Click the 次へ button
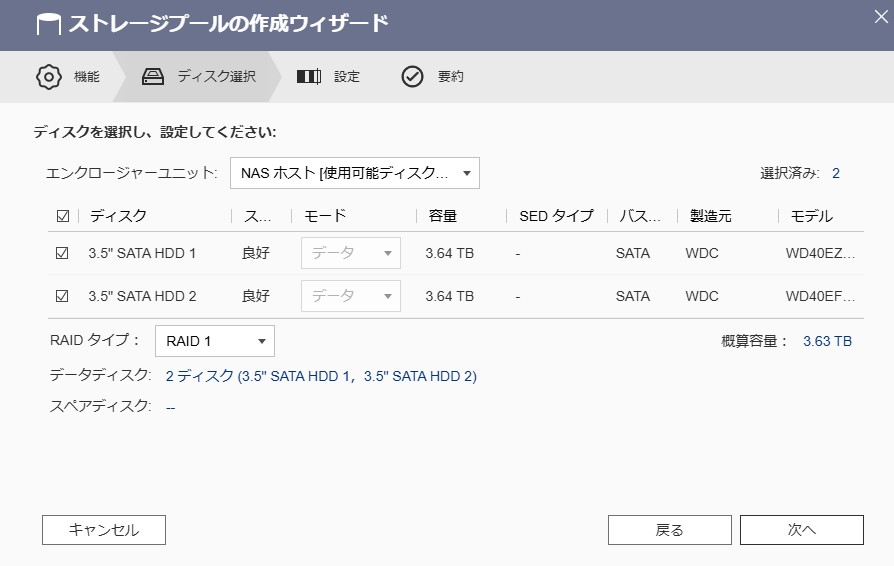This screenshot has width=894, height=566. pos(802,530)
